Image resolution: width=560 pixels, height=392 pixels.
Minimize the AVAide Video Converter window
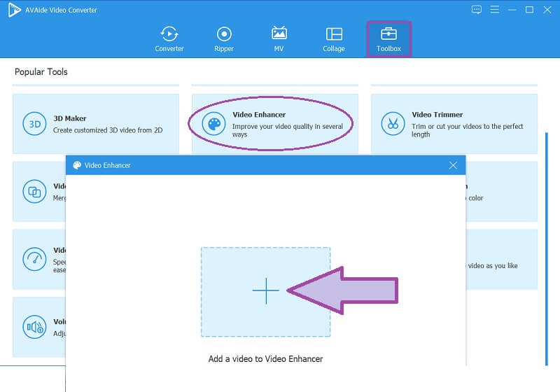tap(512, 10)
